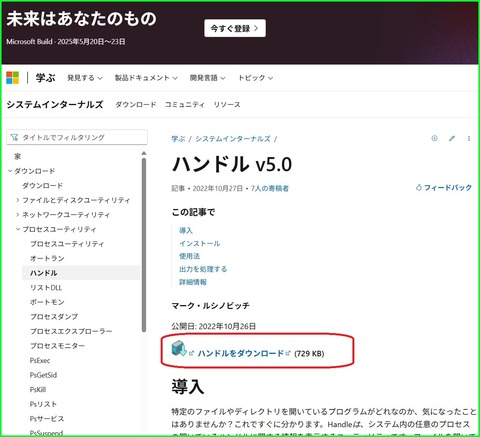Image resolution: width=480 pixels, height=437 pixels.
Task: Jump to 出力を処理する section link
Action: 203,269
